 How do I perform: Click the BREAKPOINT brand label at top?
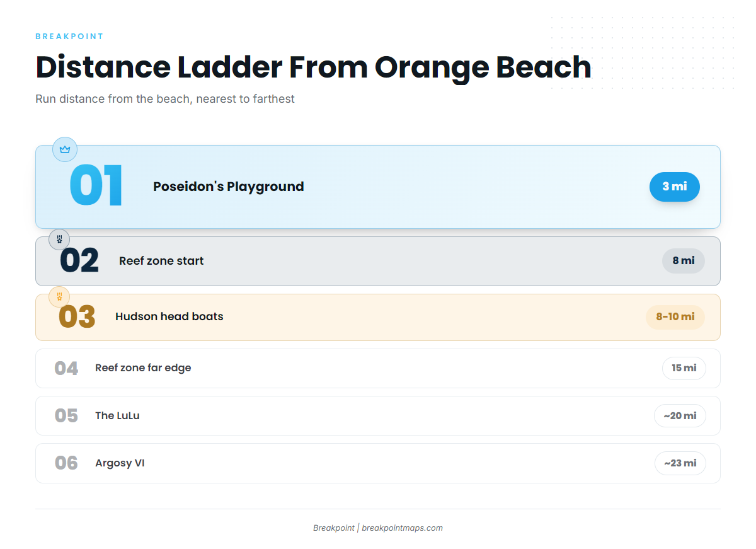69,37
